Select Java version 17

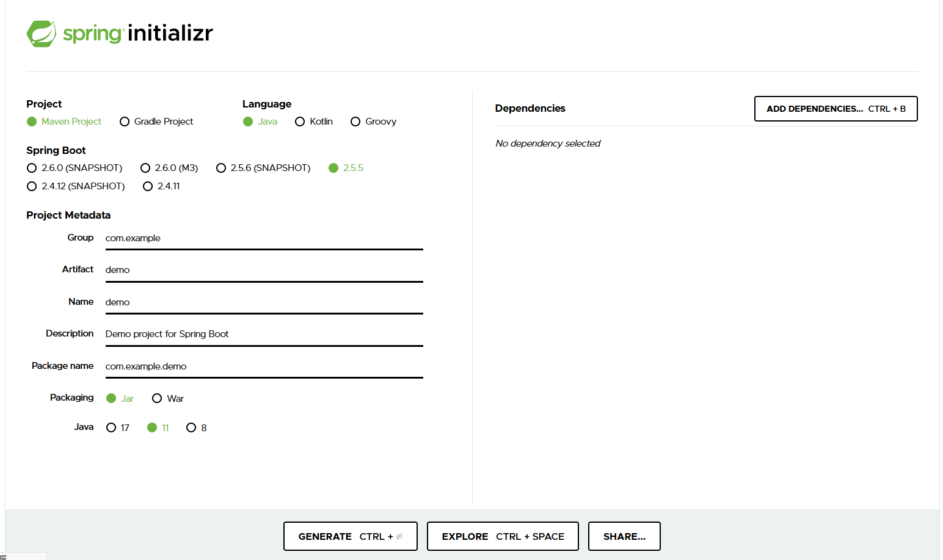[111, 427]
